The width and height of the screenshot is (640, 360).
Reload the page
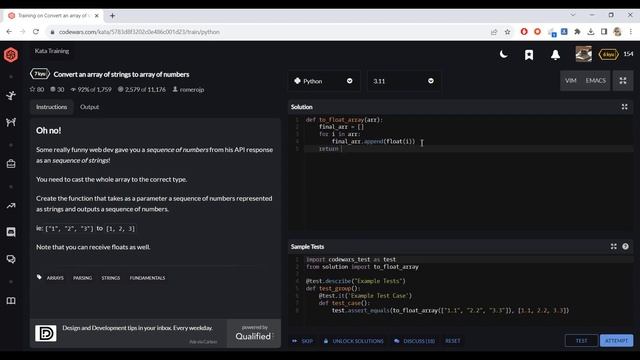[x=36, y=31]
